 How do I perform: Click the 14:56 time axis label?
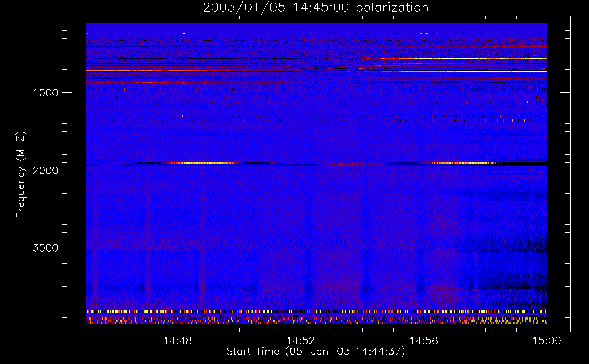pyautogui.click(x=424, y=341)
